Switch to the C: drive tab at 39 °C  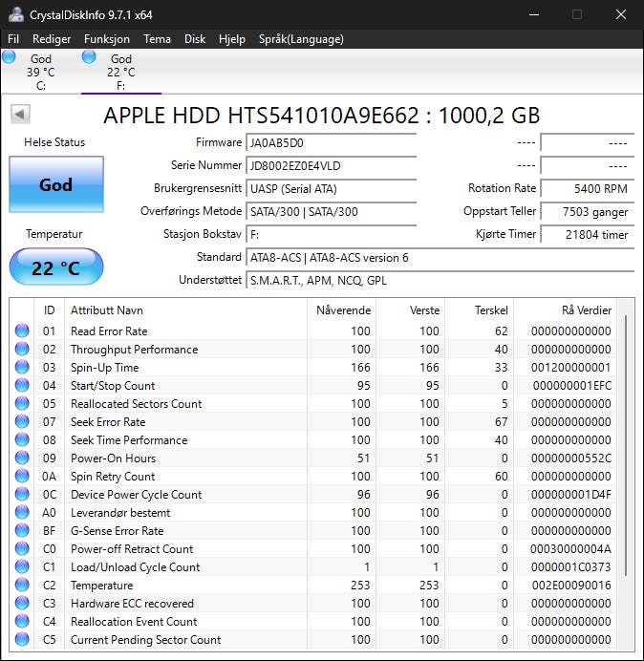pos(40,73)
